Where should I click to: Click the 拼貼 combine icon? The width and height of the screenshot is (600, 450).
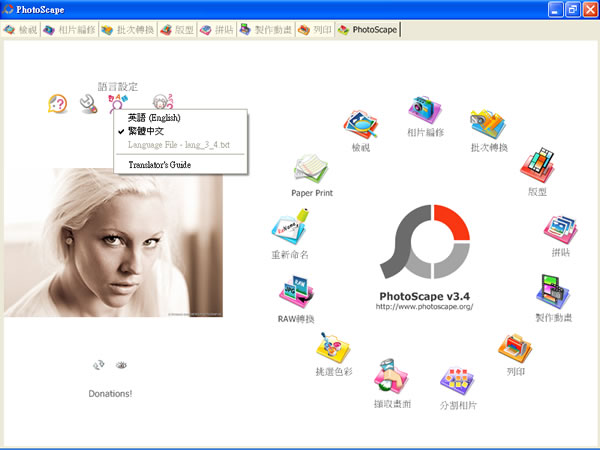click(560, 230)
